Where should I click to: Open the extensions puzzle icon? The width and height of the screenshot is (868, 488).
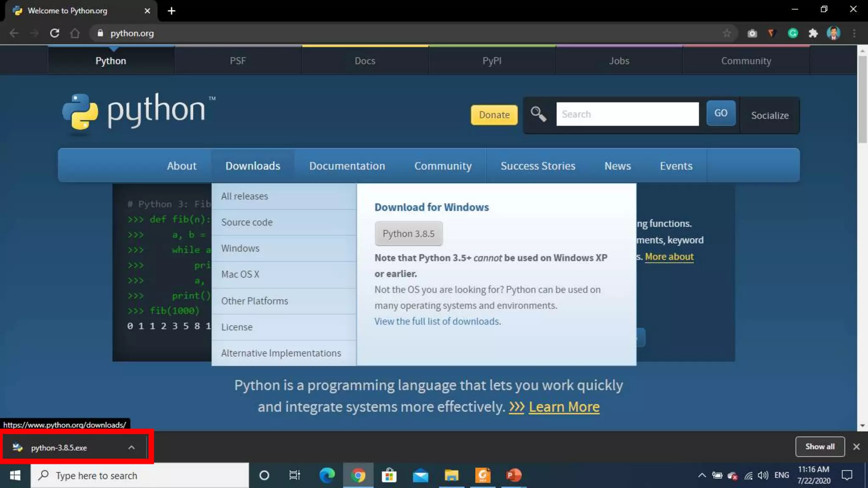(813, 33)
